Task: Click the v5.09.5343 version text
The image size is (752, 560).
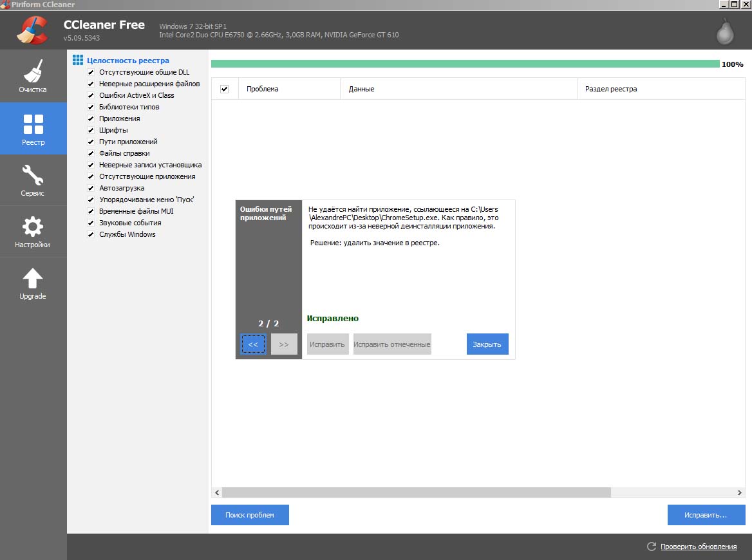Action: pyautogui.click(x=82, y=38)
